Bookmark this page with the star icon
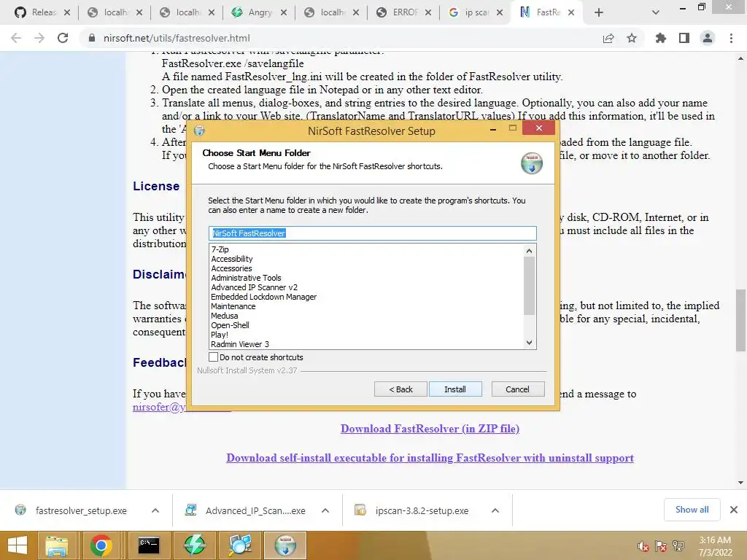747x560 pixels. pyautogui.click(x=632, y=38)
